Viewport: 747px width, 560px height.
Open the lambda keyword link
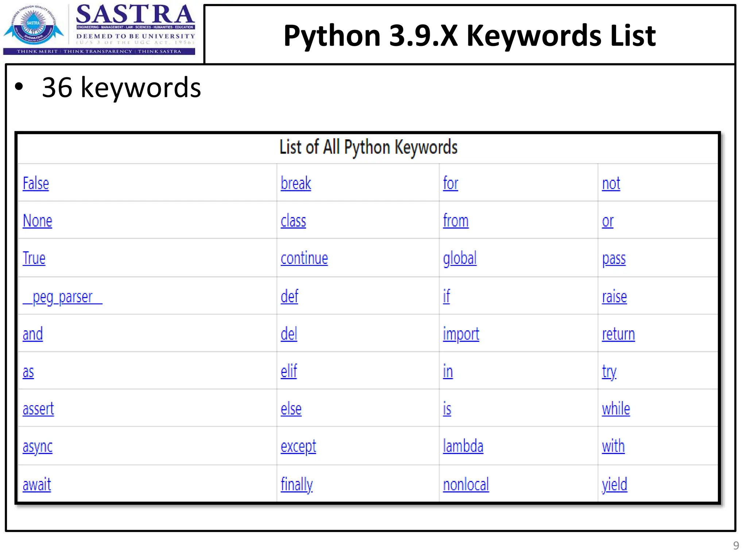(x=463, y=447)
